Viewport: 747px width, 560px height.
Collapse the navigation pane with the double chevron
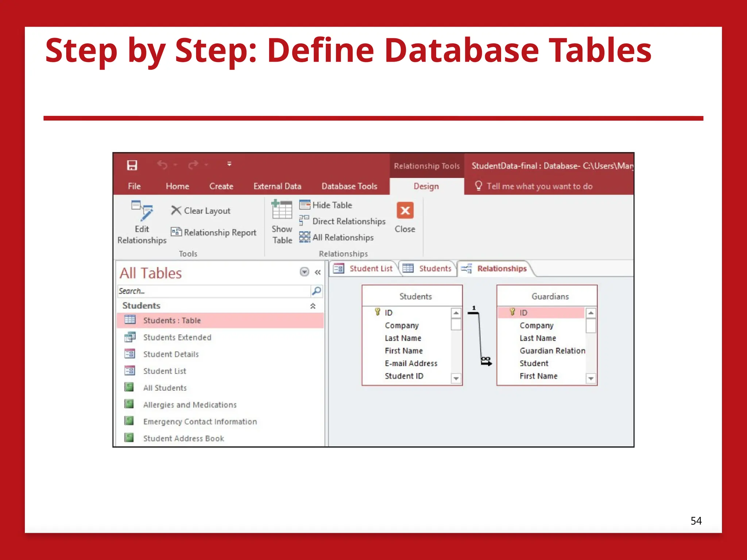[x=318, y=272]
